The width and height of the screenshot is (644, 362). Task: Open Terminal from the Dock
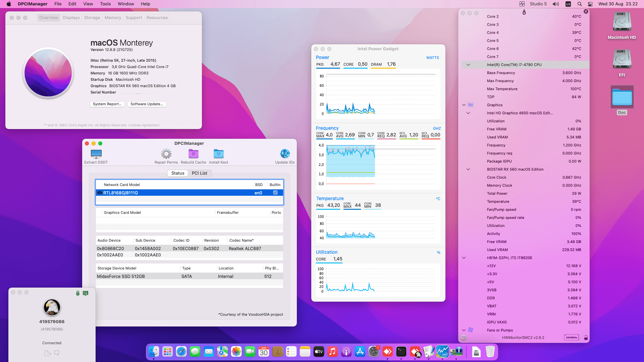point(401,352)
